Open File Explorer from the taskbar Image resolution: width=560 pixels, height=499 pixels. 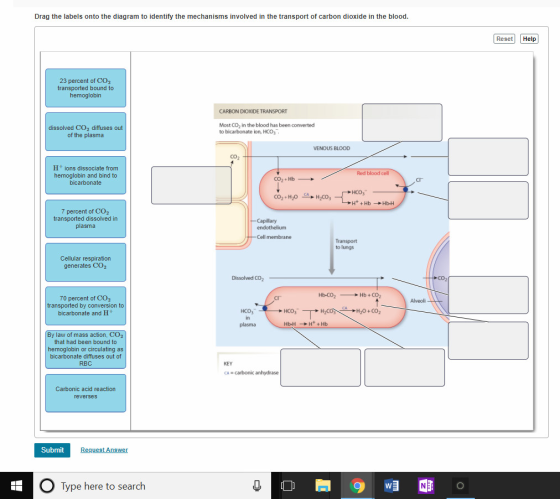point(323,486)
